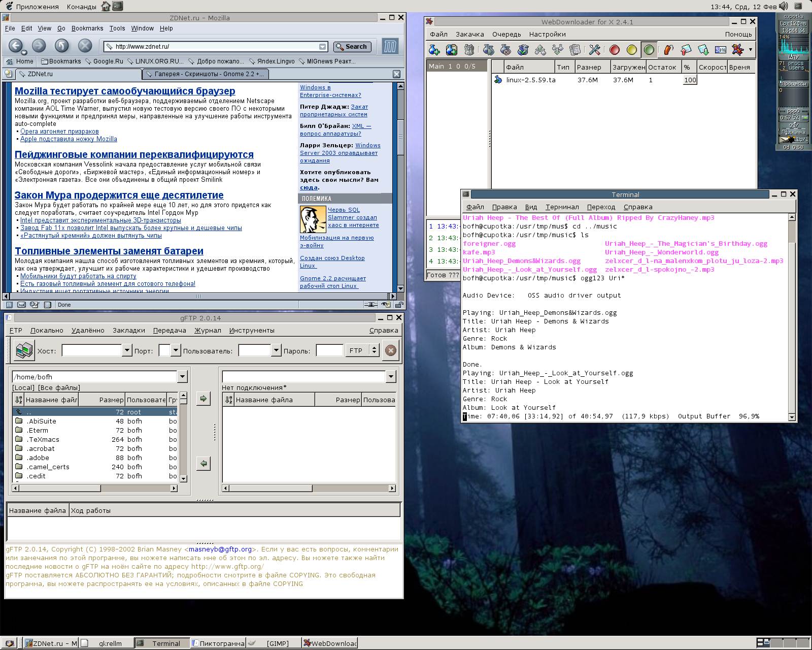The image size is (812, 650).
Task: Open the URL bar history dropdown in Mozilla
Action: pyautogui.click(x=323, y=47)
